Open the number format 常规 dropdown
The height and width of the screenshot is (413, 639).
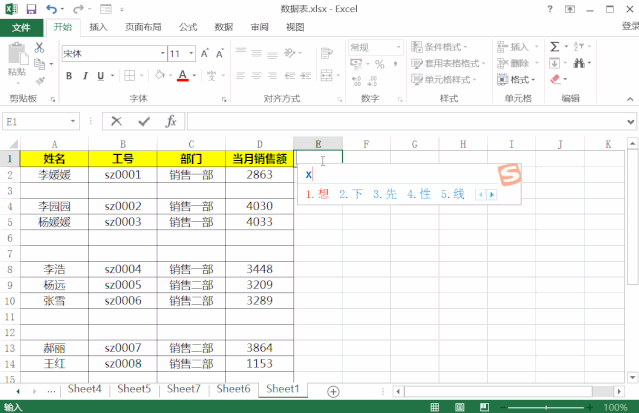(x=399, y=47)
